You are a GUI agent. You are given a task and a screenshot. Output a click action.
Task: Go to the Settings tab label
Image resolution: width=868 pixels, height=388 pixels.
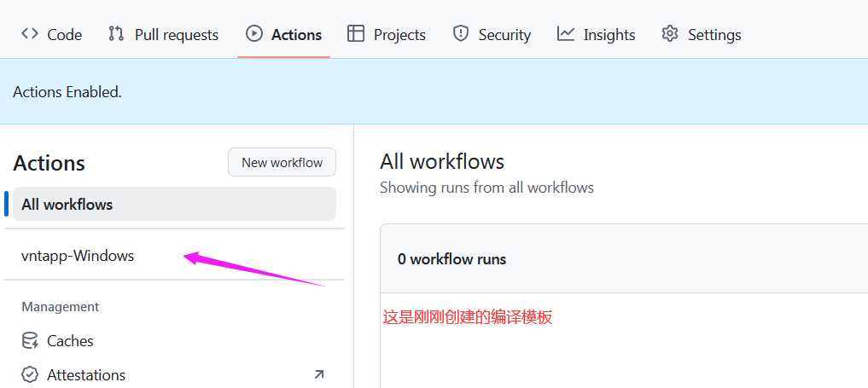(x=714, y=35)
